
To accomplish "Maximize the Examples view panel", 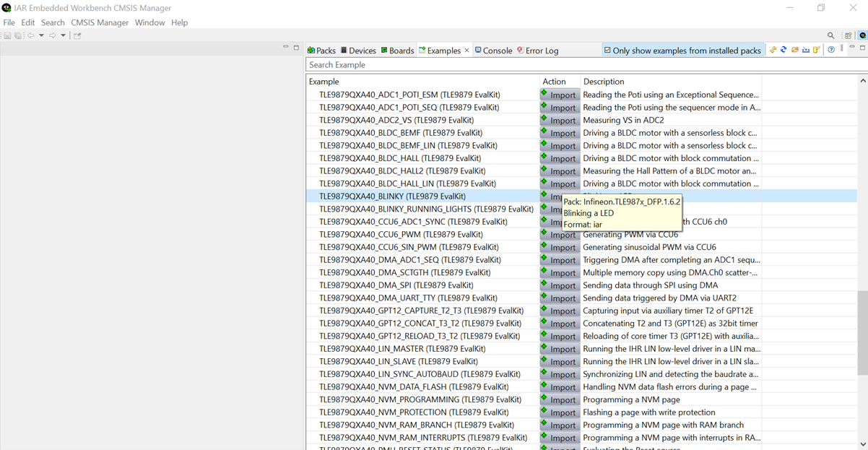I will click(862, 48).
